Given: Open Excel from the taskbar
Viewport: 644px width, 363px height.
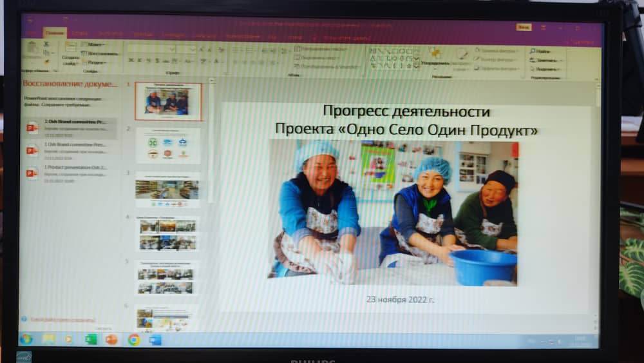Looking at the screenshot, I should 91,339.
